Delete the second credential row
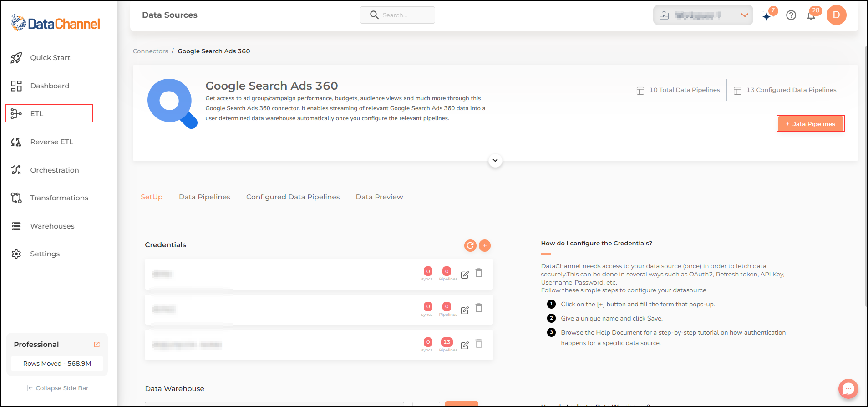This screenshot has width=868, height=407. point(479,308)
